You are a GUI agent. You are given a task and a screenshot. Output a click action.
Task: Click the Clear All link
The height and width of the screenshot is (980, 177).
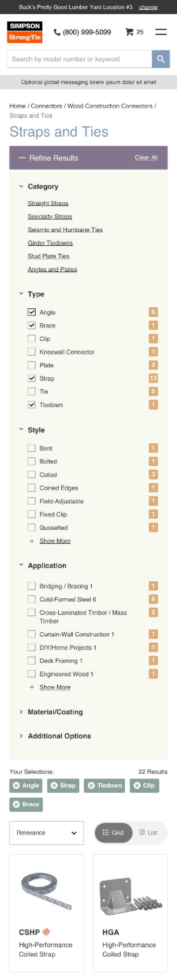coord(146,158)
